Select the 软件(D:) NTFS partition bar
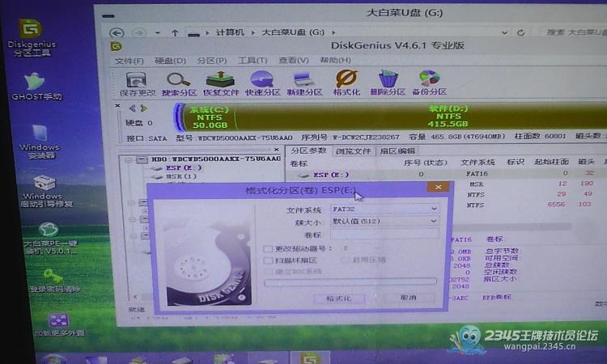Screen dimensions: 607x364 (420, 116)
